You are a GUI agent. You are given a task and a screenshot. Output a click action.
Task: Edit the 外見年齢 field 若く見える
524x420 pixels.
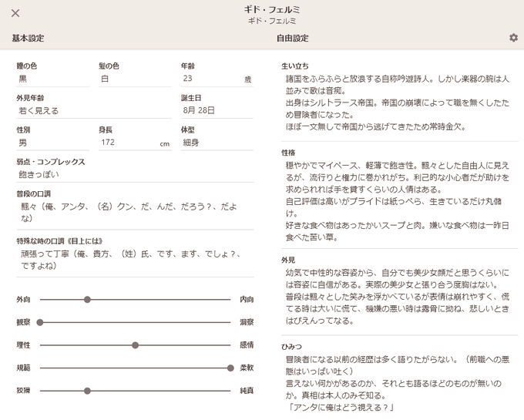pyautogui.click(x=94, y=111)
